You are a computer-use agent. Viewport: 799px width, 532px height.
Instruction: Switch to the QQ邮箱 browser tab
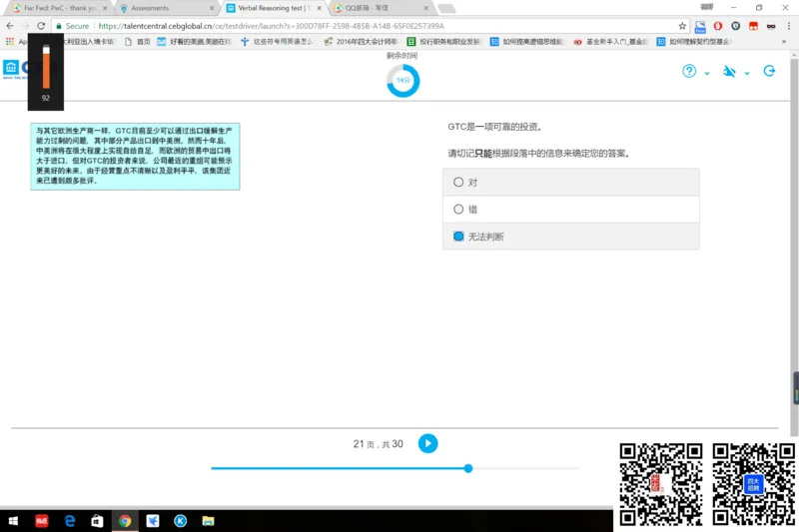(x=380, y=8)
